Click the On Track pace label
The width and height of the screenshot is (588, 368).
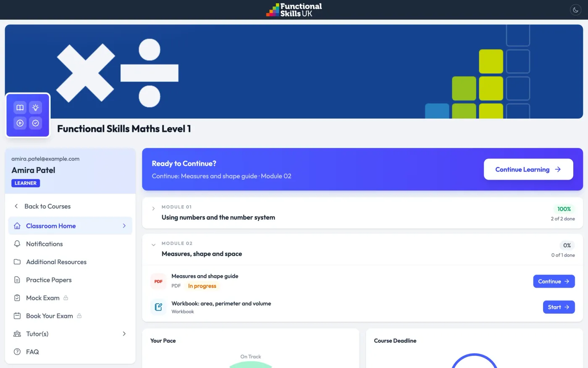pos(251,357)
